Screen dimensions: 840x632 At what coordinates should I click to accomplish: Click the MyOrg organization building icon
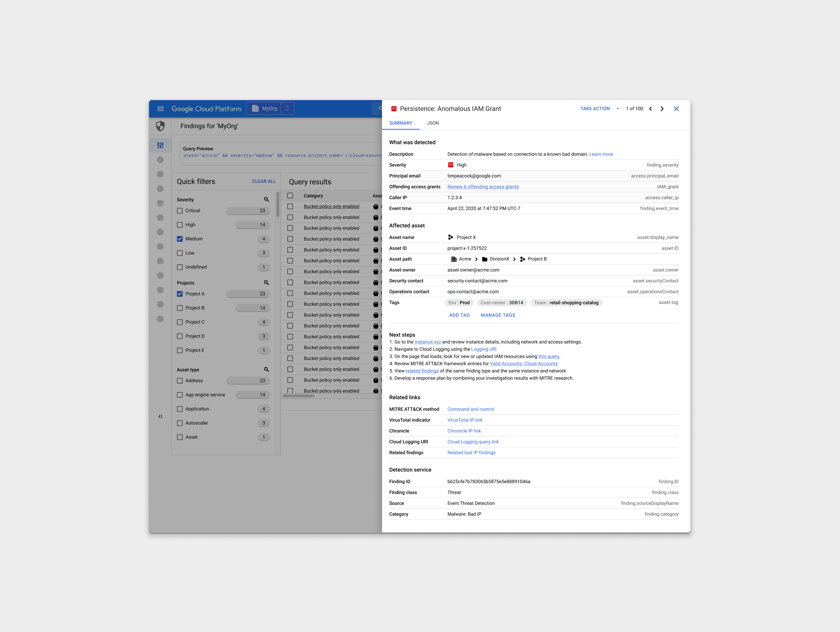point(255,109)
